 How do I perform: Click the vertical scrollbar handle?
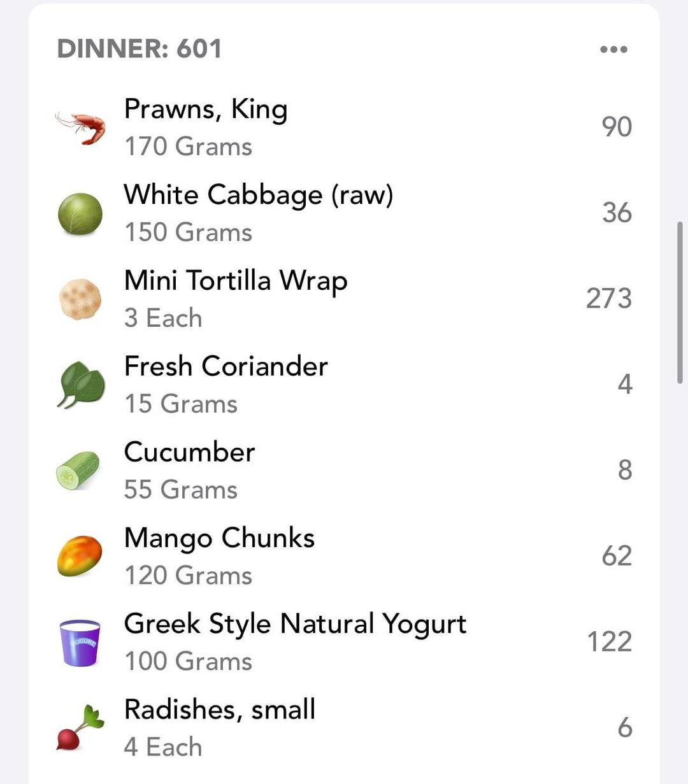tap(680, 303)
